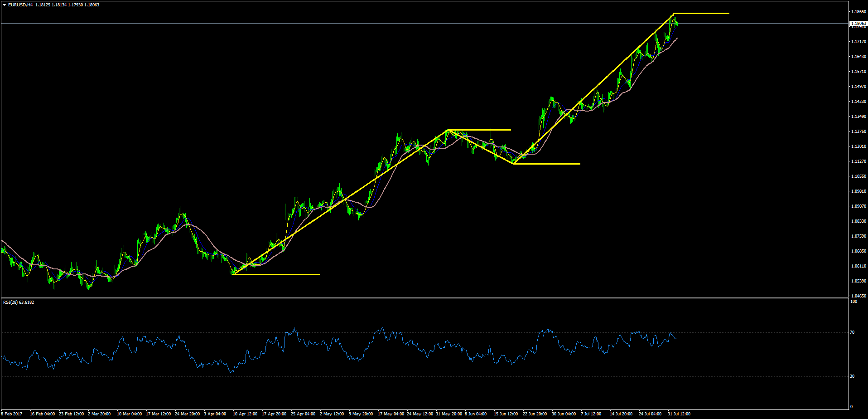Select the yellow horizontal line near 1.11270
Screen dimensions: 868x419
pyautogui.click(x=547, y=164)
